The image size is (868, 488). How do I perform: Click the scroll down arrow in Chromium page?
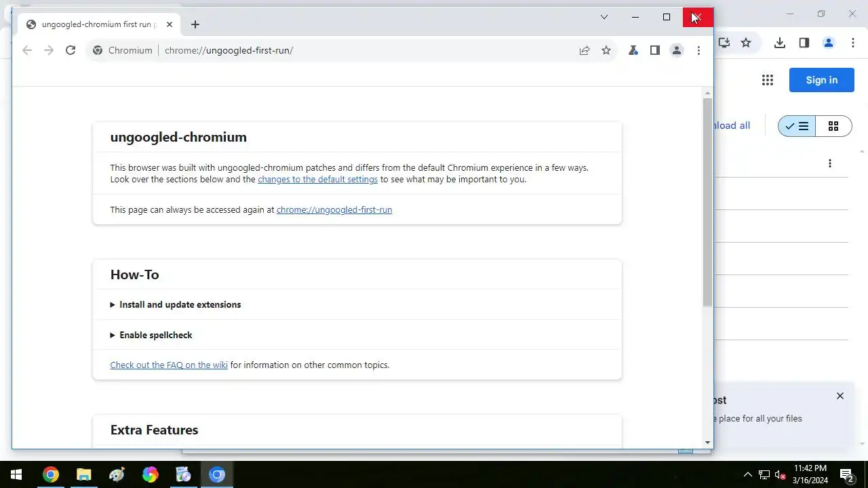(x=708, y=443)
